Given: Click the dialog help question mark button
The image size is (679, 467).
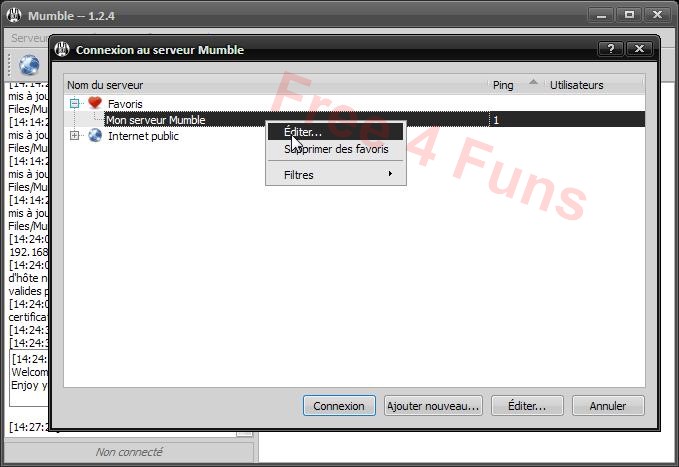Looking at the screenshot, I should (611, 49).
